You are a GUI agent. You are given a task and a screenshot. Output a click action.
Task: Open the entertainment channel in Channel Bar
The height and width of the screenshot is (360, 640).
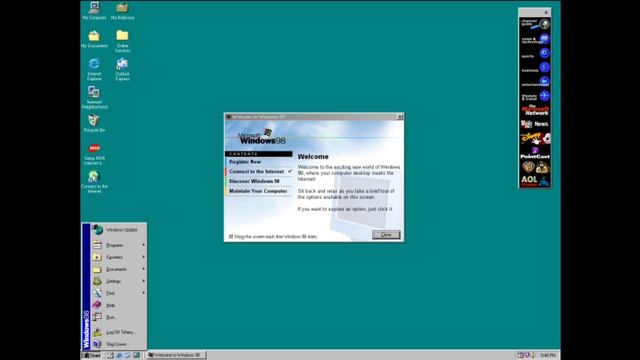tap(535, 82)
